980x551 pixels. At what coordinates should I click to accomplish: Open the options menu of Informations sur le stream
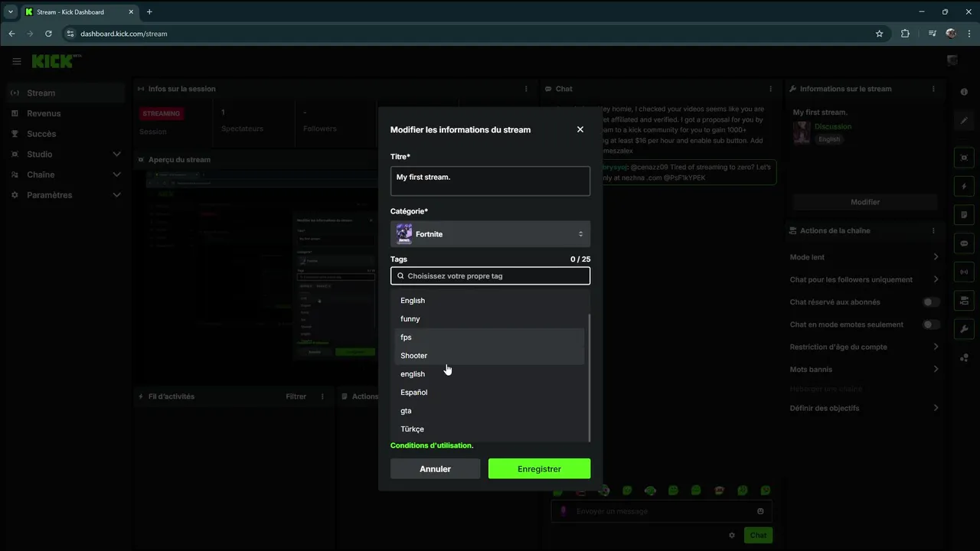[933, 89]
